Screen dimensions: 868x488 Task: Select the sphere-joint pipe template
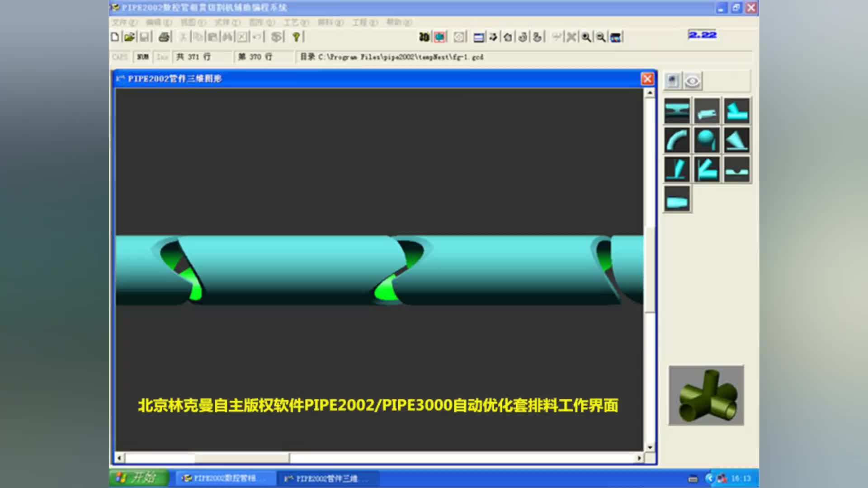[x=707, y=140]
